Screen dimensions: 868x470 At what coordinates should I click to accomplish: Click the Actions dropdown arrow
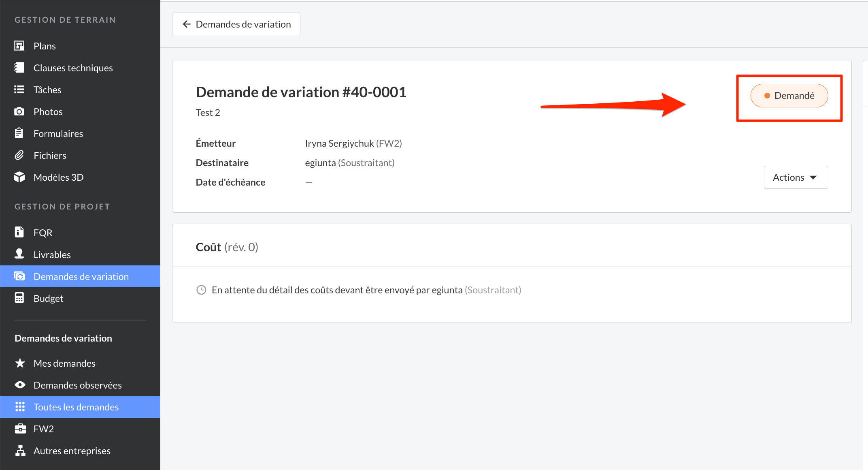click(x=813, y=177)
